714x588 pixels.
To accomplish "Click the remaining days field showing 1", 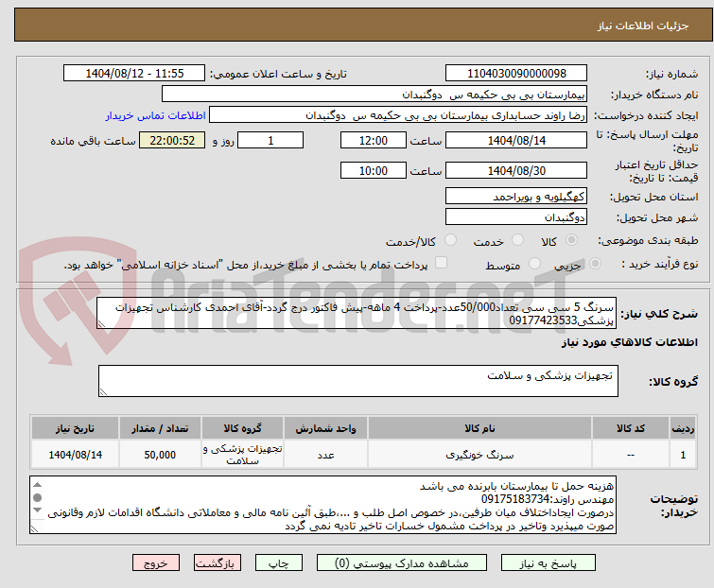I will [x=270, y=140].
